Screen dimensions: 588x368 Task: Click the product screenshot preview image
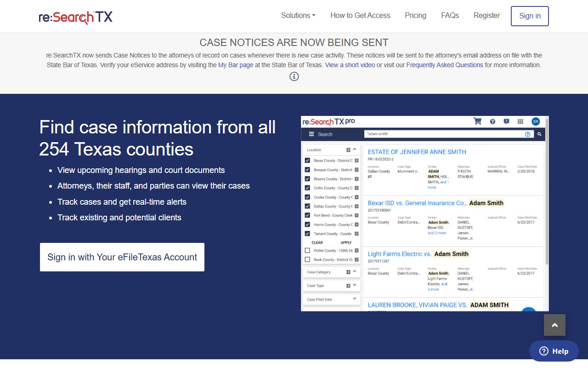click(x=424, y=213)
